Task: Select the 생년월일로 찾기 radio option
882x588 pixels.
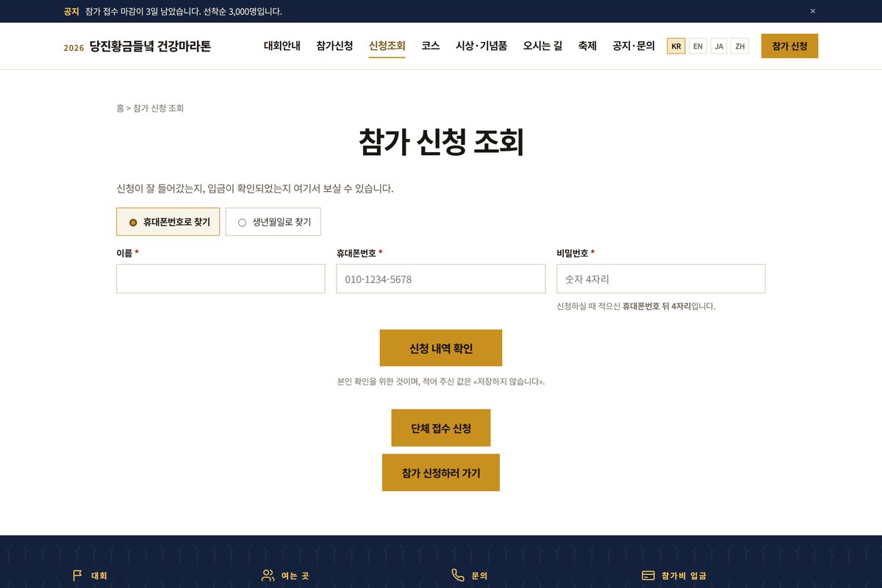Action: (273, 222)
